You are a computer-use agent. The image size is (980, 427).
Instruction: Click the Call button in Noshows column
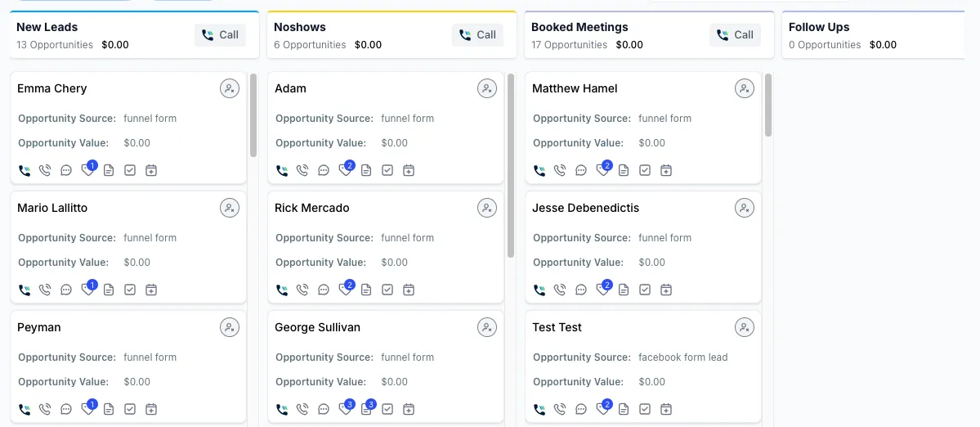(x=478, y=35)
